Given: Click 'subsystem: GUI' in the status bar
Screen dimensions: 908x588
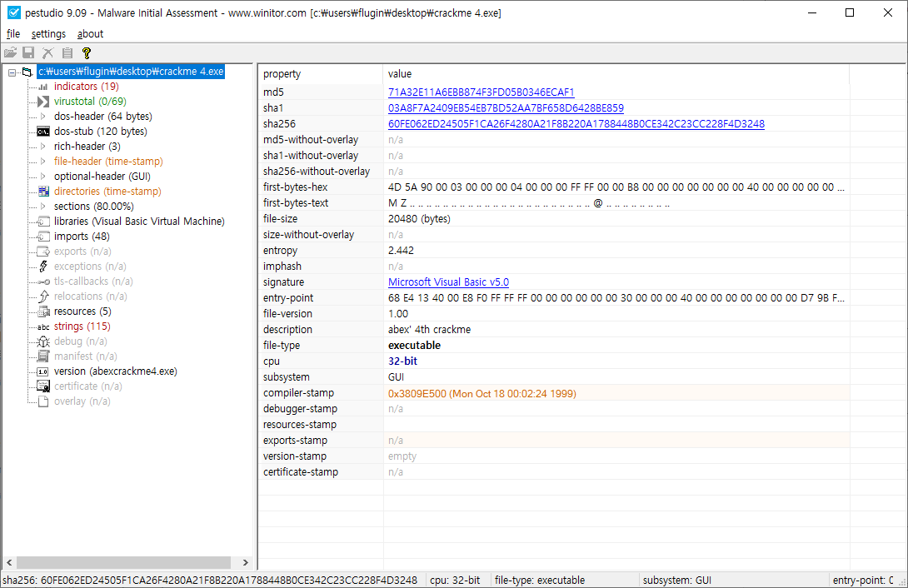Looking at the screenshot, I should (677, 581).
